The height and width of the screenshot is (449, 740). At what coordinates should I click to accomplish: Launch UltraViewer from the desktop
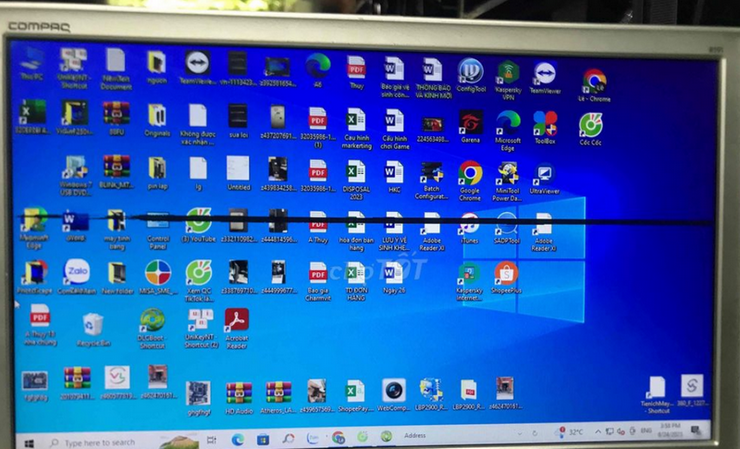(x=544, y=179)
